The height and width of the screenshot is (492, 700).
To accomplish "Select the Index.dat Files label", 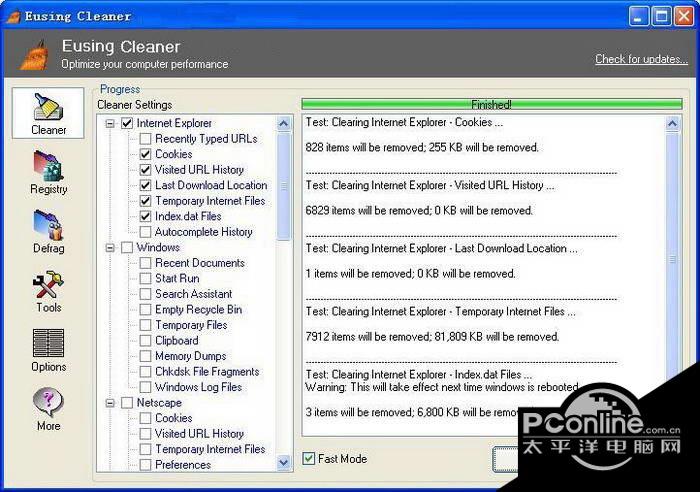I will coord(188,217).
